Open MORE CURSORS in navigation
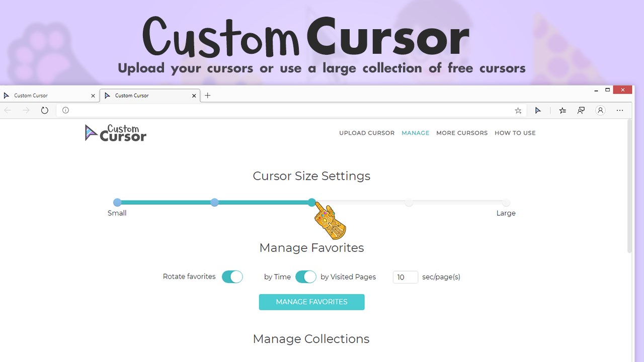The image size is (644, 362). pos(462,133)
